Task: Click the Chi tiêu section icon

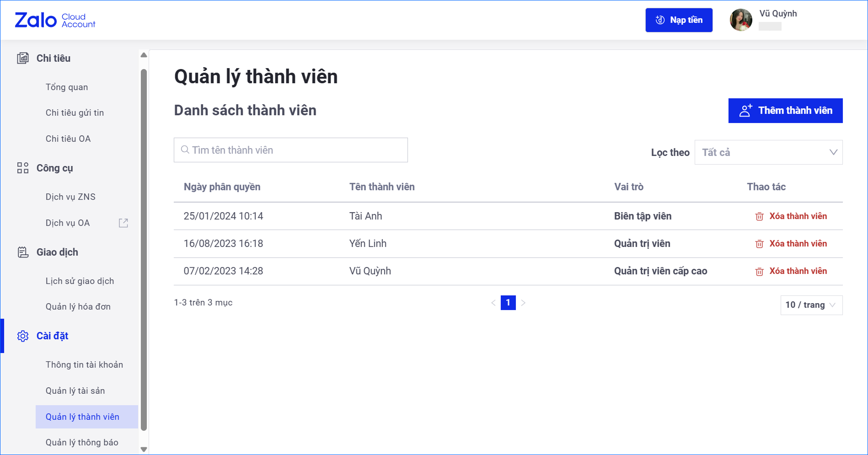Action: click(23, 58)
